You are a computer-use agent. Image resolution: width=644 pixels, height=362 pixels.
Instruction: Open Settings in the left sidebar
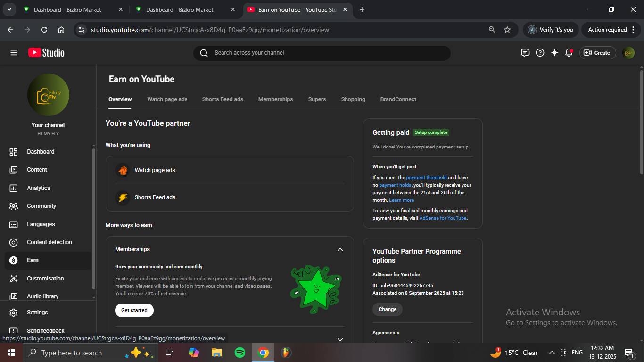37,313
